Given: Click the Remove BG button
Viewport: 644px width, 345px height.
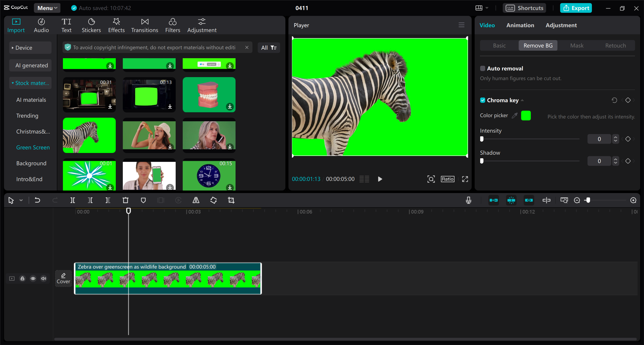Looking at the screenshot, I should point(538,45).
